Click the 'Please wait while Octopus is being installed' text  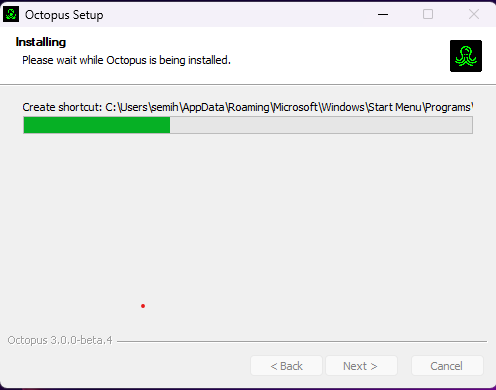click(126, 60)
